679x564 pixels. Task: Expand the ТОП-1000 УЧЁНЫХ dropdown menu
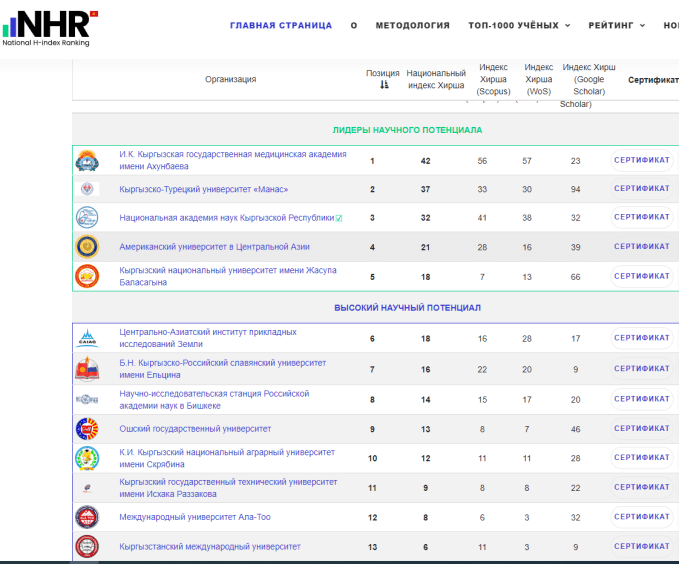point(519,26)
